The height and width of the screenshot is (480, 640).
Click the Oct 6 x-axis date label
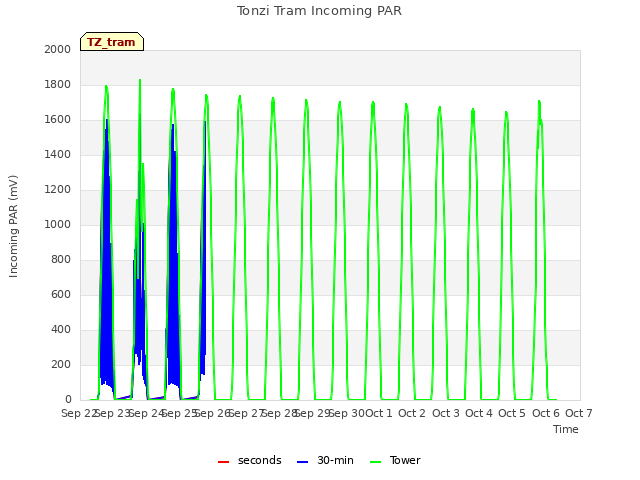[546, 413]
